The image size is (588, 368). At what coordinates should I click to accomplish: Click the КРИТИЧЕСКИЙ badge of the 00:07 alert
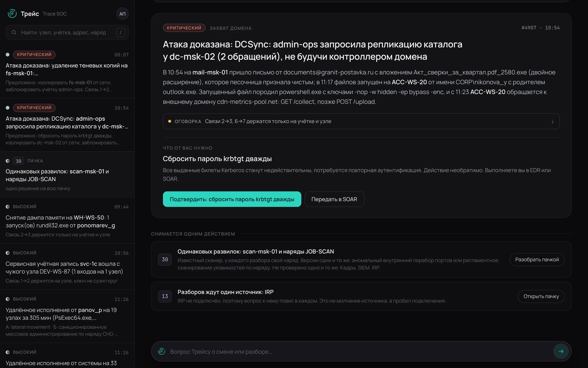pos(34,55)
